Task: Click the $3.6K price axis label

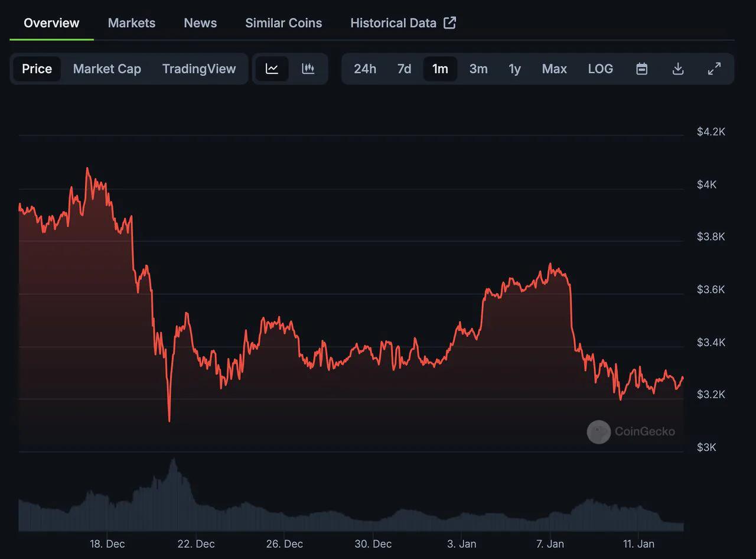Action: 711,289
